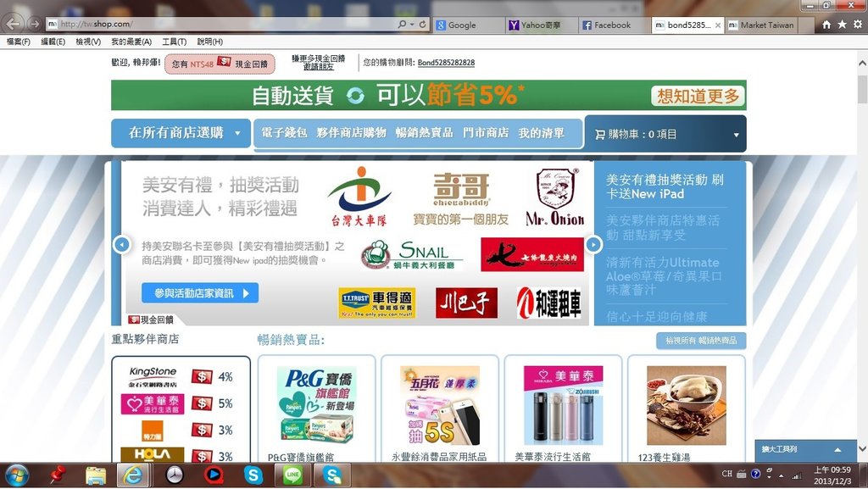Click the shopping cart icon

pyautogui.click(x=599, y=134)
